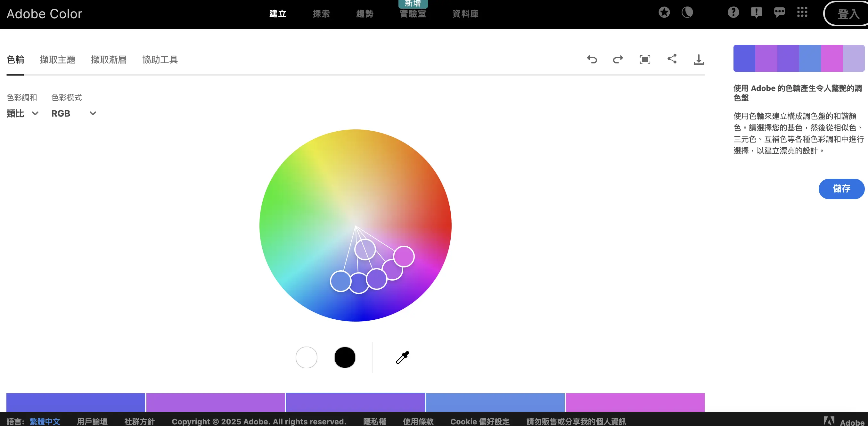Switch to the 擷取主題 tab

[58, 59]
